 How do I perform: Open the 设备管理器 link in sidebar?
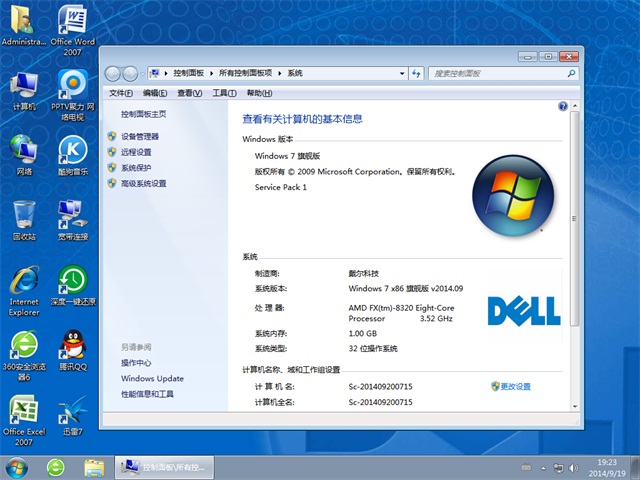pos(140,136)
